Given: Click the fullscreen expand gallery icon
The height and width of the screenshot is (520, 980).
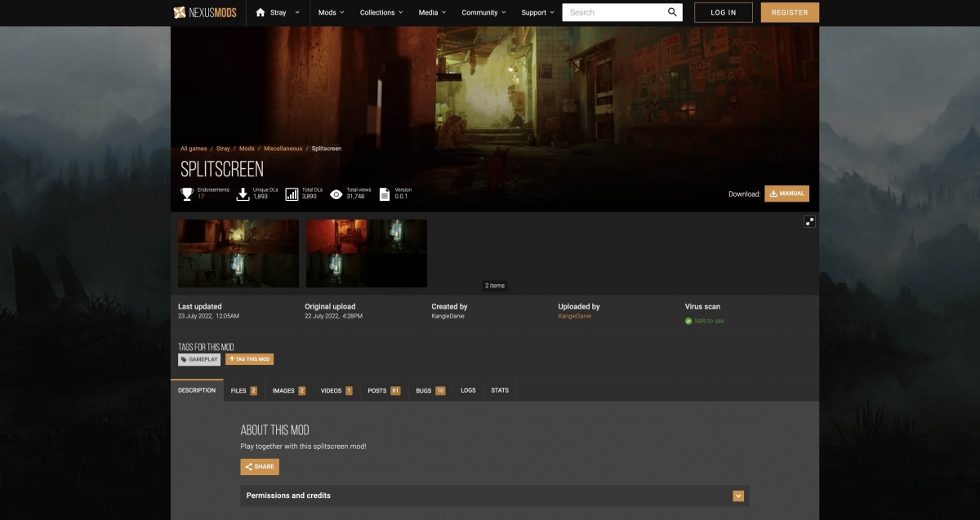Looking at the screenshot, I should coord(809,221).
